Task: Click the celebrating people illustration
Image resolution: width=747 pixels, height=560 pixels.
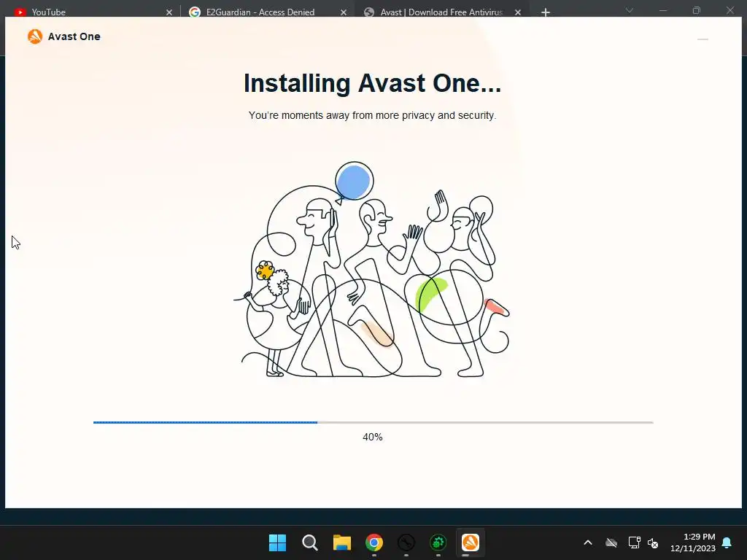Action: [372, 270]
